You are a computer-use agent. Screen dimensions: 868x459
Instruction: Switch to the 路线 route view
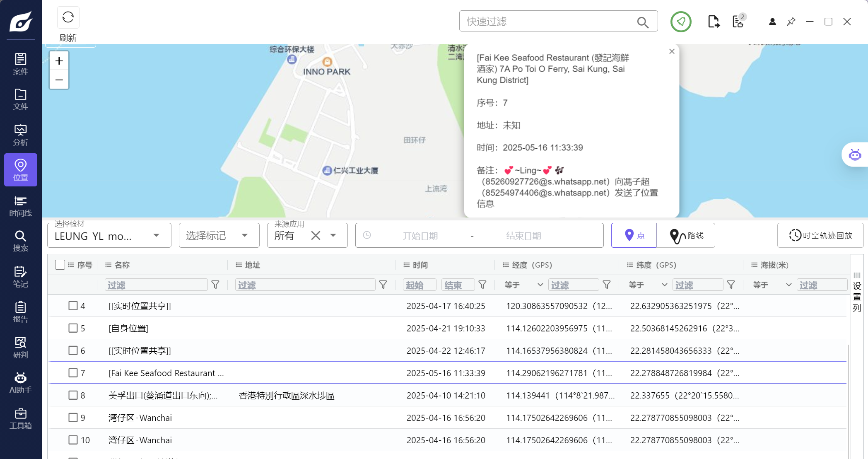click(686, 235)
